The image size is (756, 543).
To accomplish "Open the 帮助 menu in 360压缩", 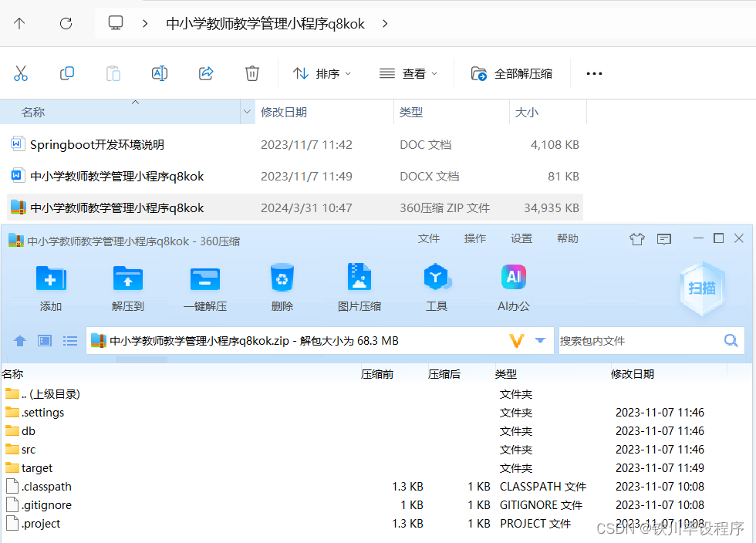I will (x=567, y=238).
